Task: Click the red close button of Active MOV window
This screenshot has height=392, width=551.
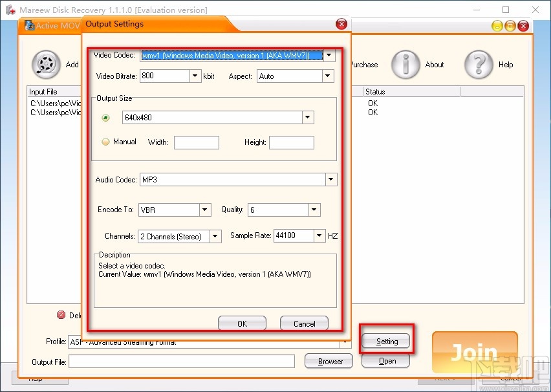Action: pos(523,26)
